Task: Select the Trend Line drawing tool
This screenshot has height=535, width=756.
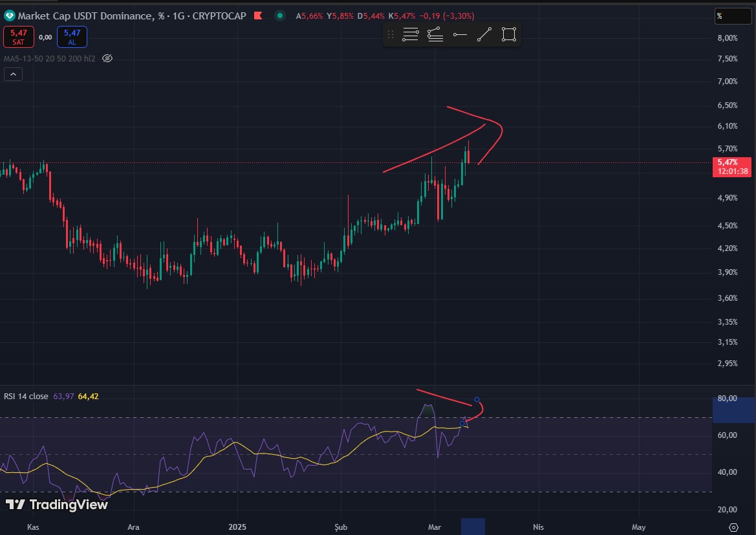Action: (484, 34)
